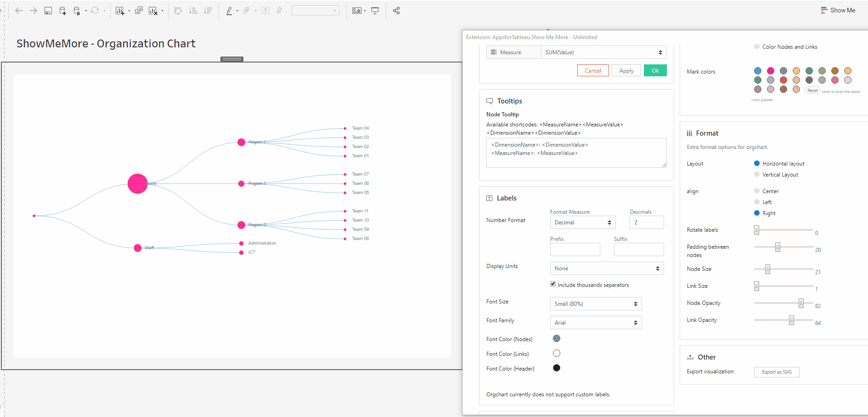Viewport: 868px width, 417px height.
Task: Click the large pink Board node
Action: 137,183
